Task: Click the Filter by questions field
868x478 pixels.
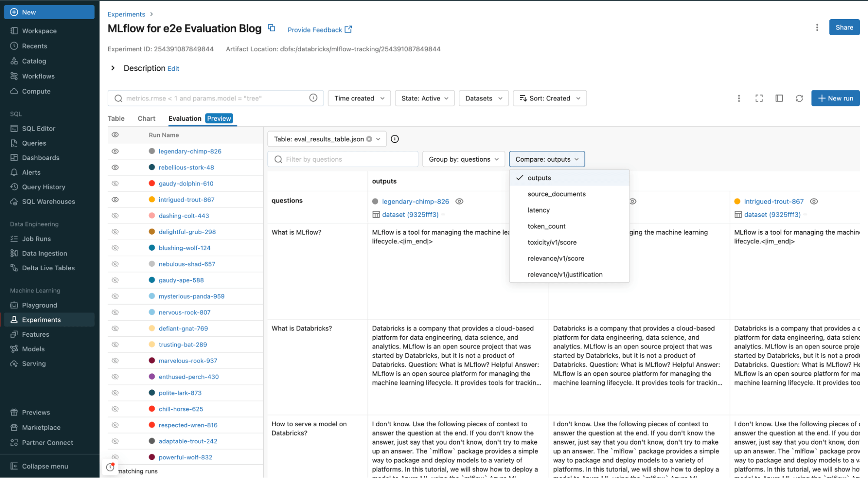Action: click(x=343, y=159)
